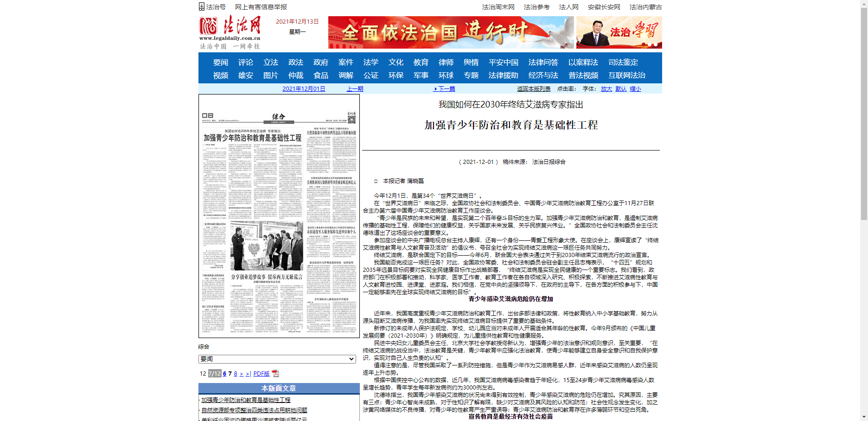
Task: Click the scrollbar down arrow
Action: click(x=864, y=417)
